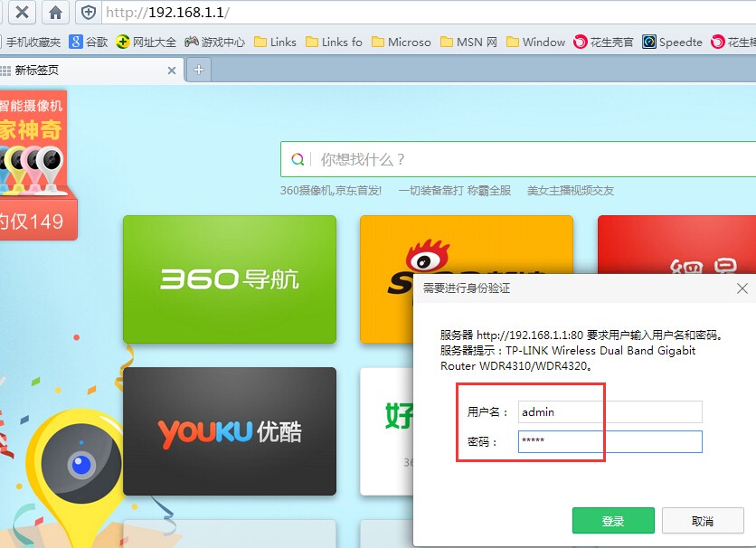Open the Window bookmark folder
Viewport: 756px width, 548px height.
(535, 43)
